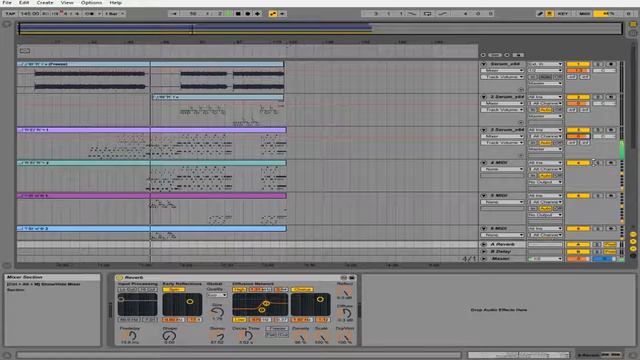
Task: Solo the 5 MIDI track
Action: click(598, 196)
